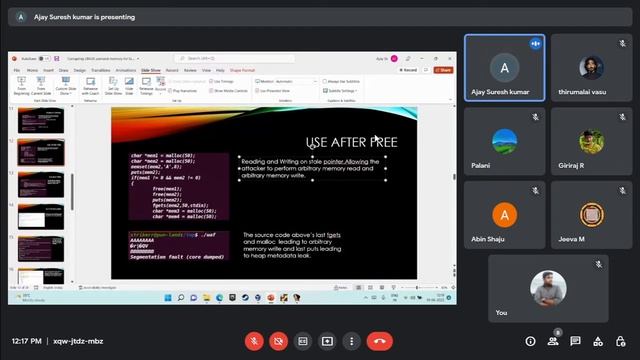640x360 pixels.
Task: Click the Chat icon on shared taskbar
Action: click(194, 298)
